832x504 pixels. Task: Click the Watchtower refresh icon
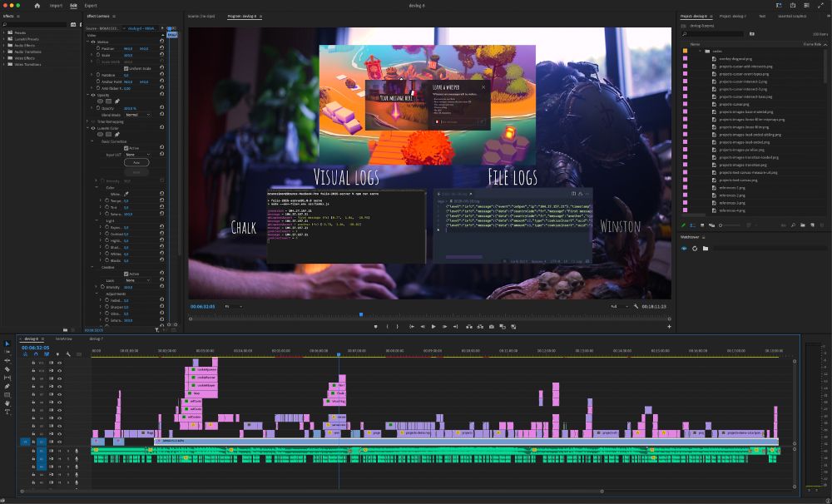pos(695,249)
